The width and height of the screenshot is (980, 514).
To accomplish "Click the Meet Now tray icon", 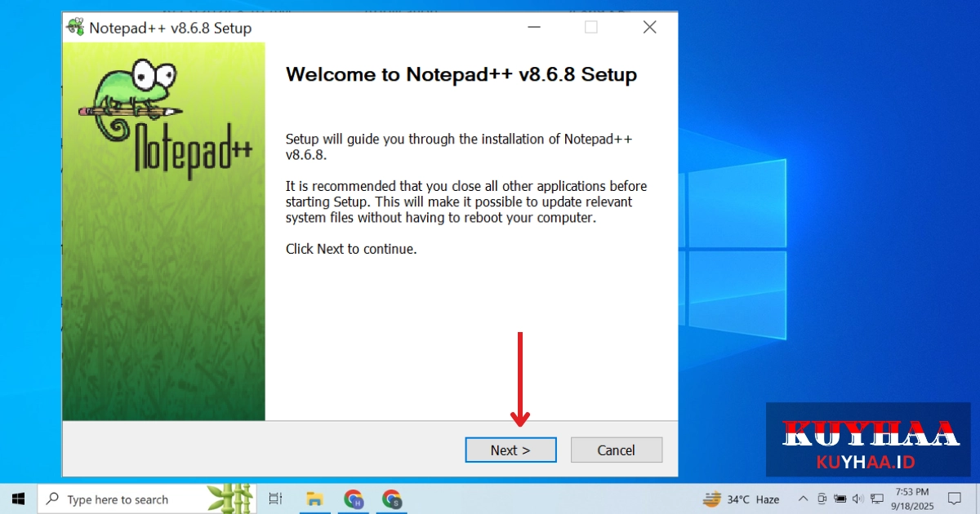I will pyautogui.click(x=822, y=498).
